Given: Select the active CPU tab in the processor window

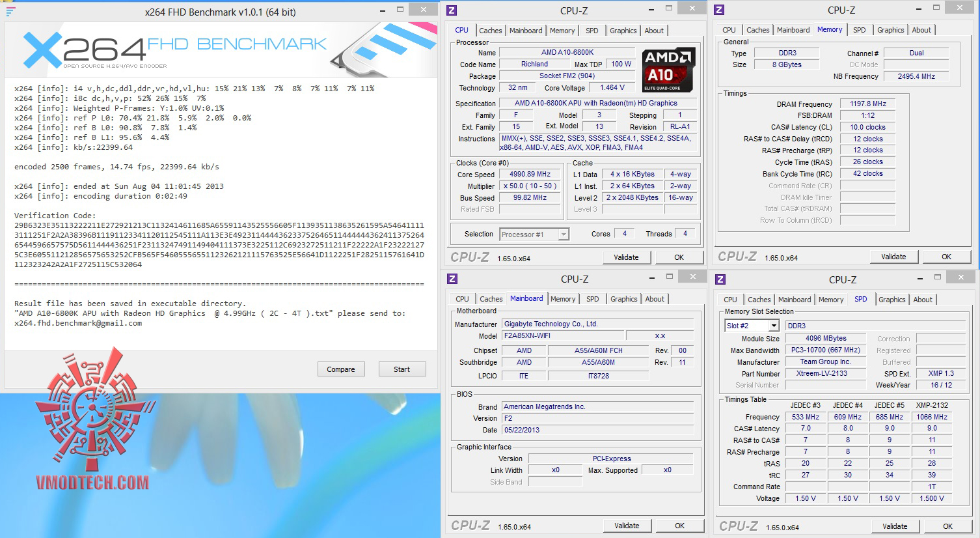Looking at the screenshot, I should (461, 30).
